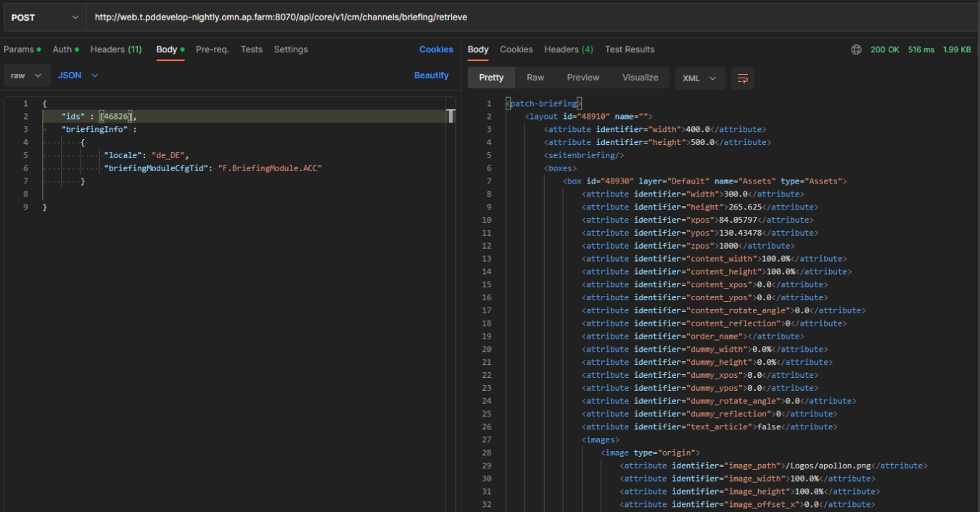Toggle the wrap lines icon
Screen dimensions: 980x512
tap(743, 78)
